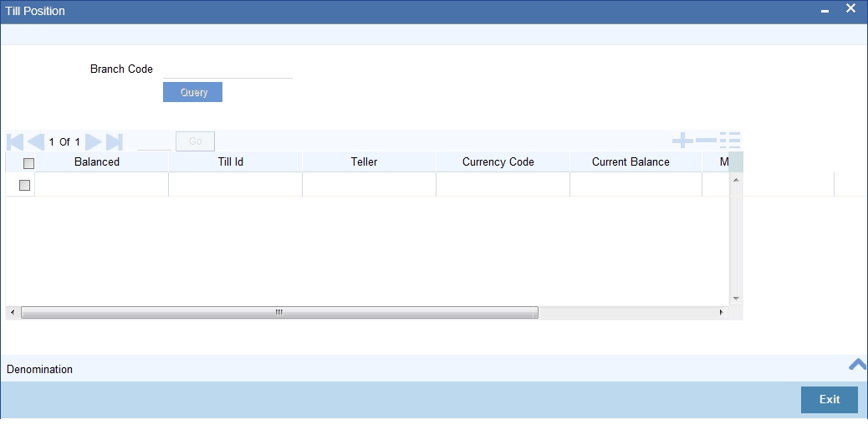Click the Till Id cell in first row
Screen dimensions: 868x425
click(235, 185)
